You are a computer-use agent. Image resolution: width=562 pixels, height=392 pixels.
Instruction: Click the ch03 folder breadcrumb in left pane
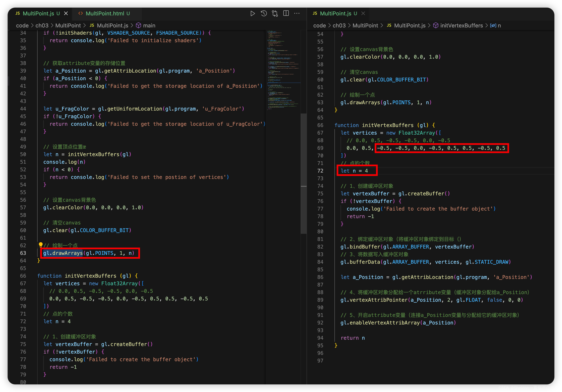click(x=42, y=26)
